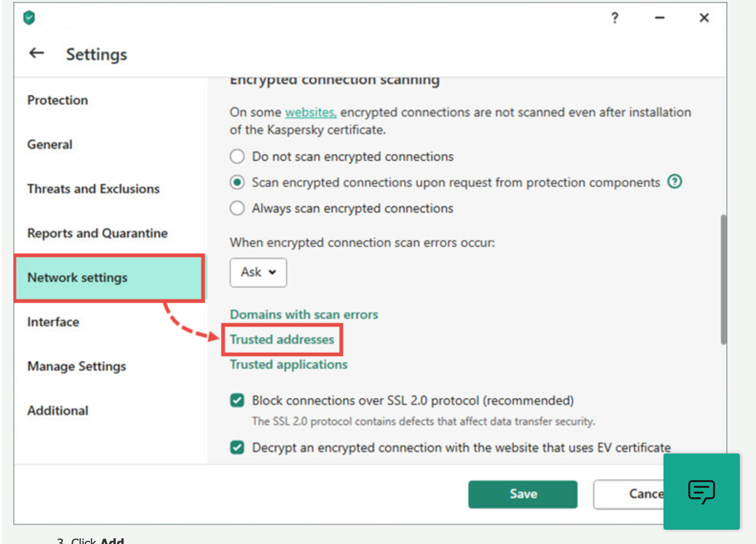This screenshot has width=756, height=544.
Task: Click the settings pane vertical scrollbar
Action: point(723,279)
